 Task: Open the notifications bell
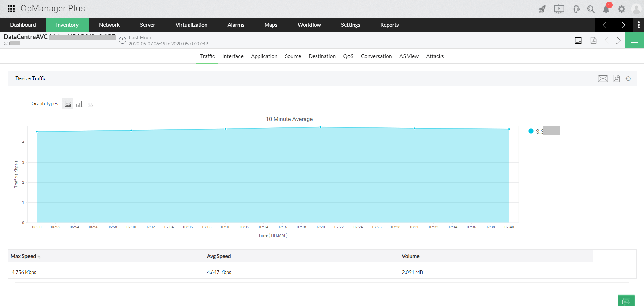point(606,9)
